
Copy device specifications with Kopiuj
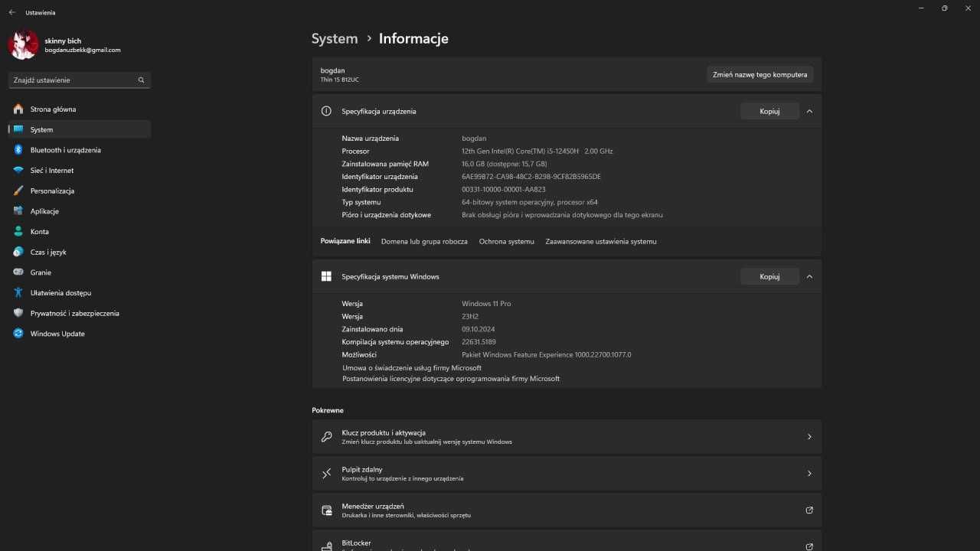769,111
